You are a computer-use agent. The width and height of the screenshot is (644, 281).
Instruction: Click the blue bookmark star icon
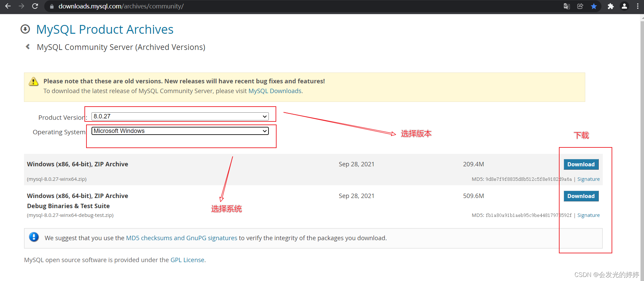click(594, 6)
